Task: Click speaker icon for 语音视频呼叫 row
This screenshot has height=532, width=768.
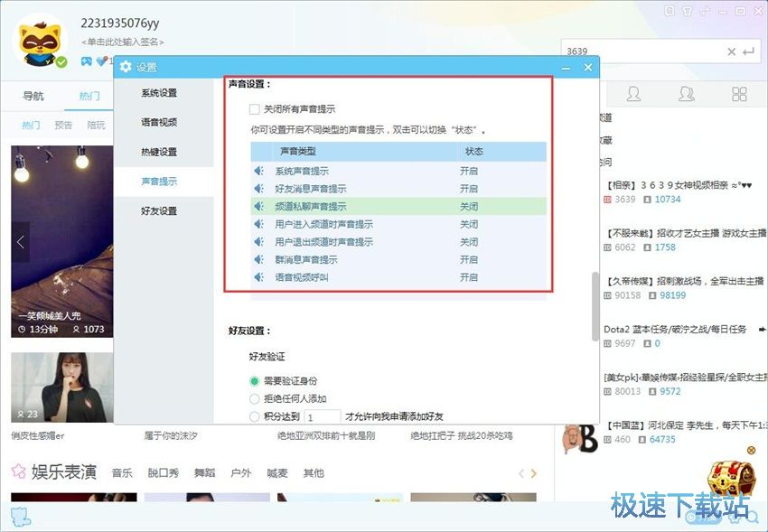Action: [259, 276]
